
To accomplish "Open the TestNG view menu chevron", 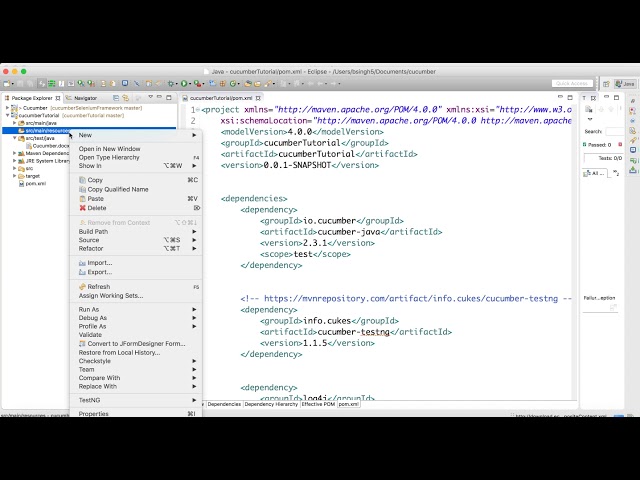I will [x=590, y=120].
